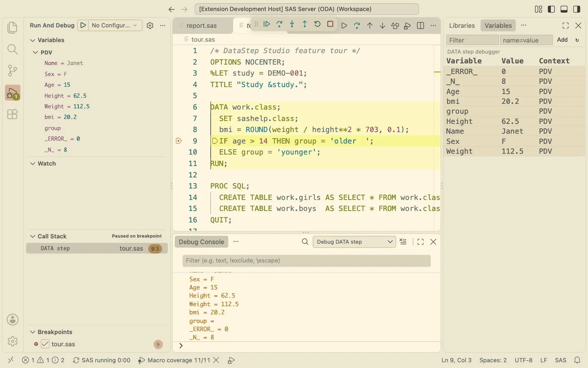Clear the Debug Console

point(403,242)
